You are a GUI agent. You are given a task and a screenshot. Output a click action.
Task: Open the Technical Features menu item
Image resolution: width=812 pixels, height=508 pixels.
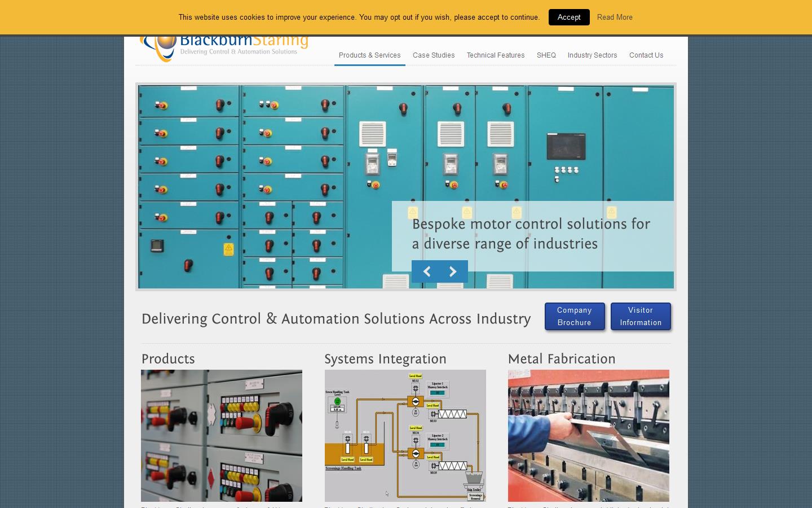tap(495, 55)
